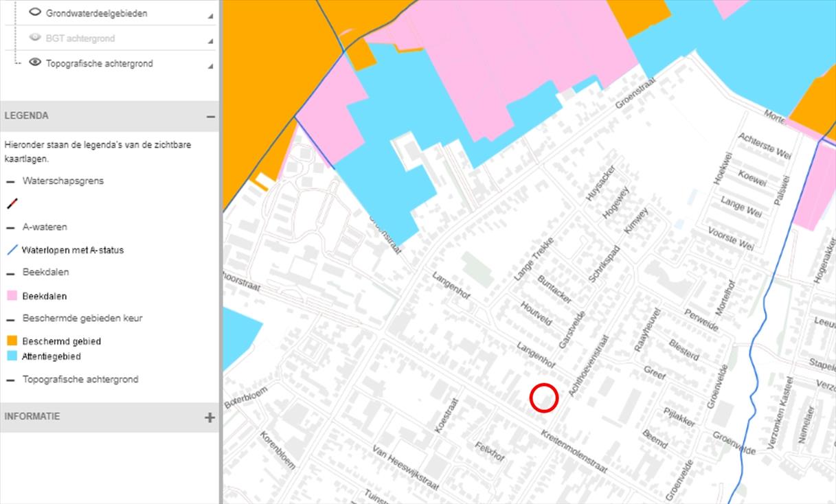836x504 pixels.
Task: Open options arrow for BGT achtergrond
Action: pyautogui.click(x=210, y=41)
